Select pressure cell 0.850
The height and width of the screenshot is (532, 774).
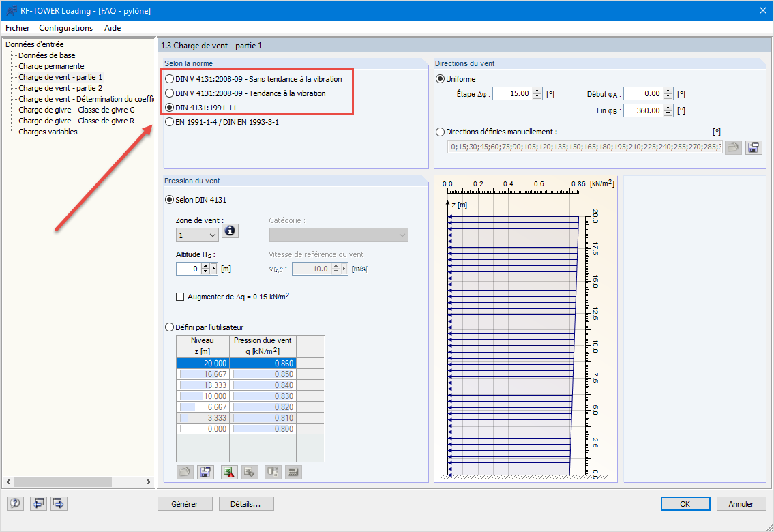[263, 374]
